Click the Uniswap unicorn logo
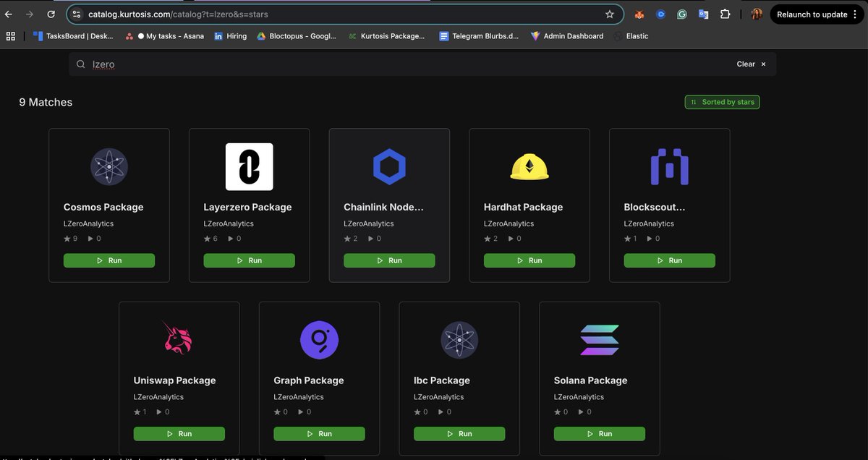Screen dimensions: 868x460 179,338
